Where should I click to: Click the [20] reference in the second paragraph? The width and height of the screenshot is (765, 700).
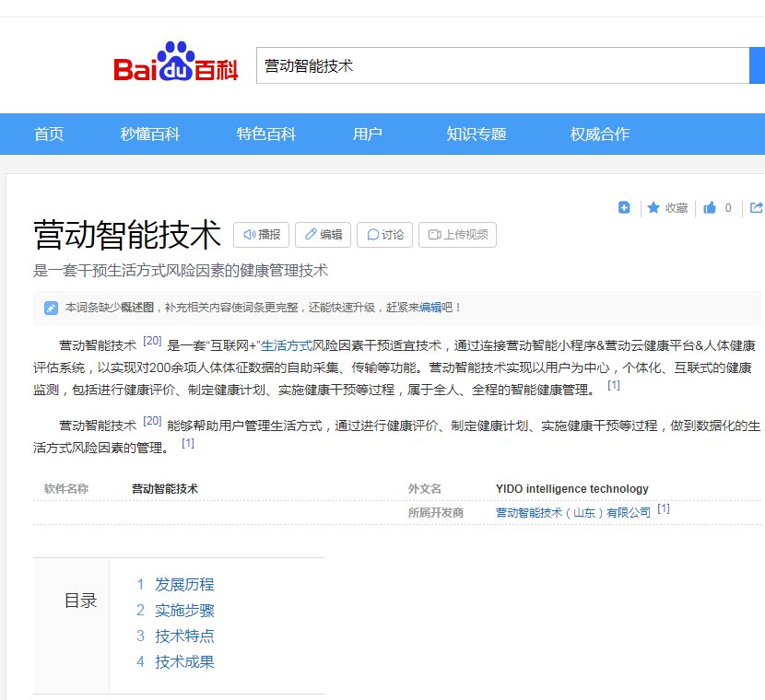[152, 421]
